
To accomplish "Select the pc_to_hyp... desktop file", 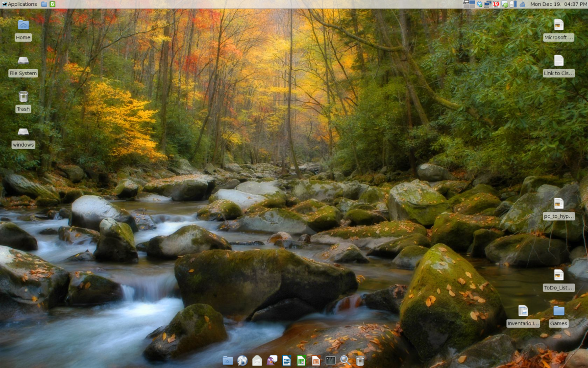I will pos(559,203).
